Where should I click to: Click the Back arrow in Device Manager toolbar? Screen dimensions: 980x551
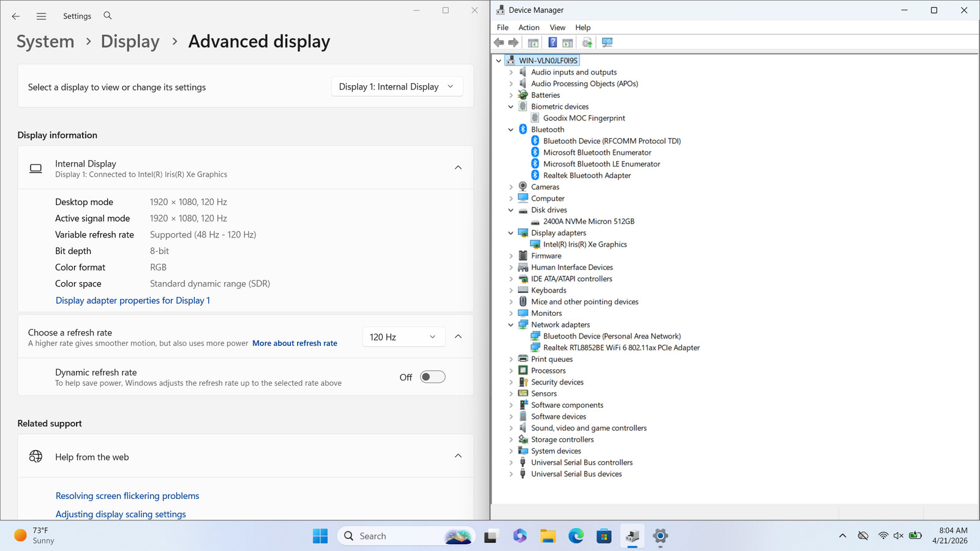499,42
